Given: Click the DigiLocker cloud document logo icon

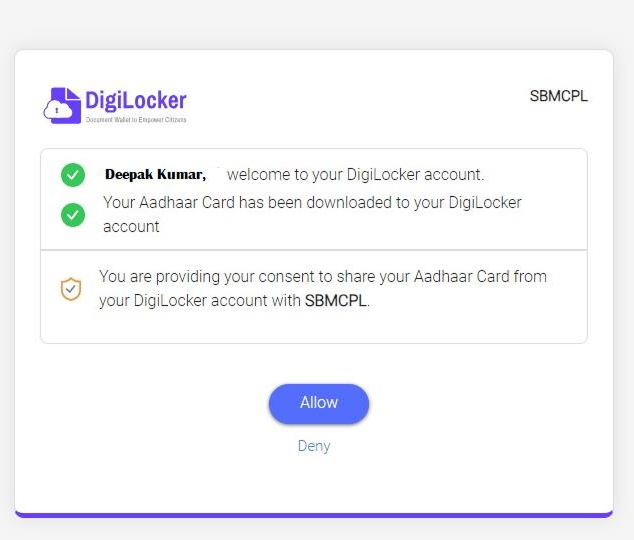Looking at the screenshot, I should [62, 105].
